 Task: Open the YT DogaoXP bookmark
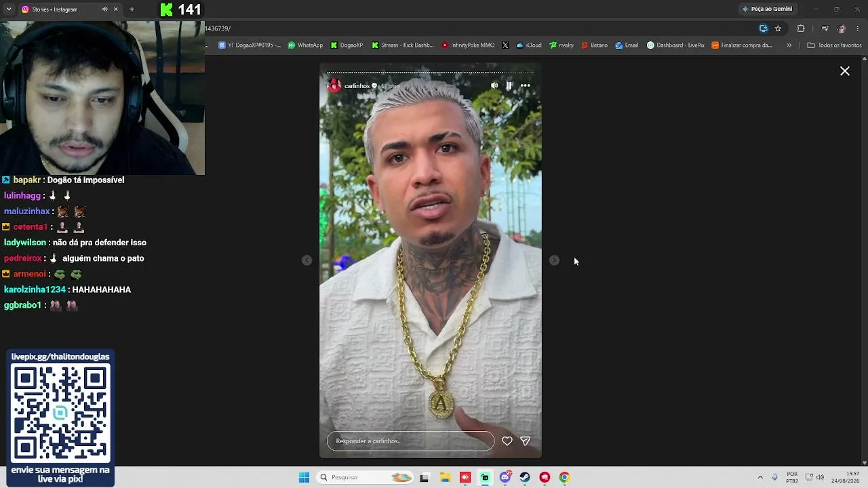[x=249, y=45]
